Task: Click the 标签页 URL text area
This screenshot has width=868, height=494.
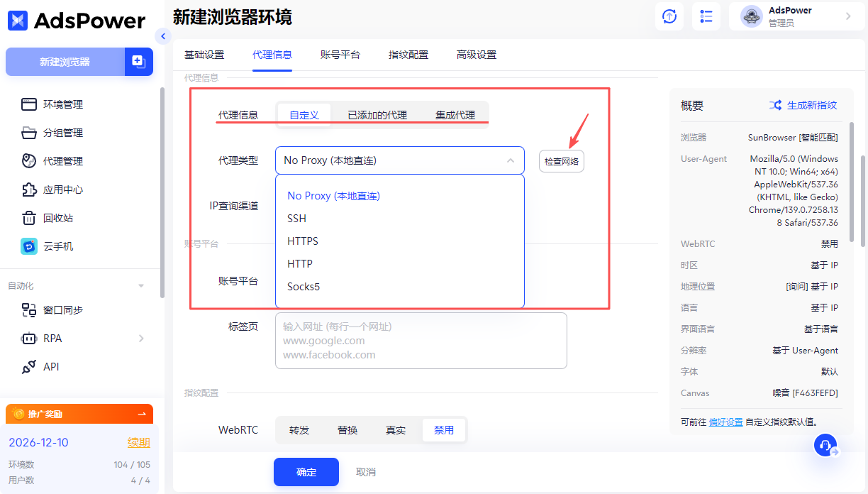Action: (421, 341)
